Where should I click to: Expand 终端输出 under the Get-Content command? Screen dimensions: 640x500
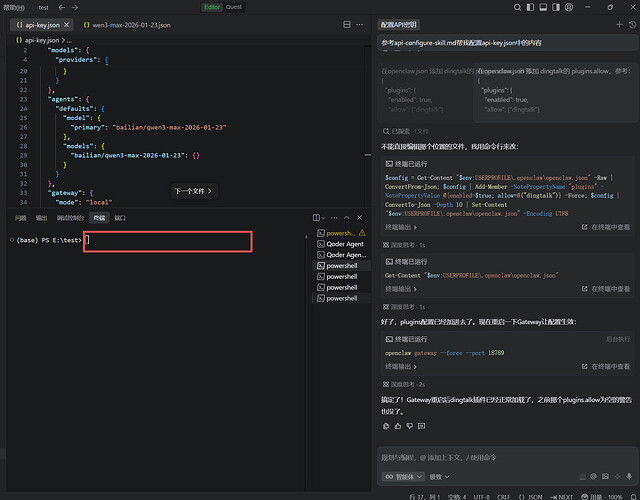click(x=401, y=289)
